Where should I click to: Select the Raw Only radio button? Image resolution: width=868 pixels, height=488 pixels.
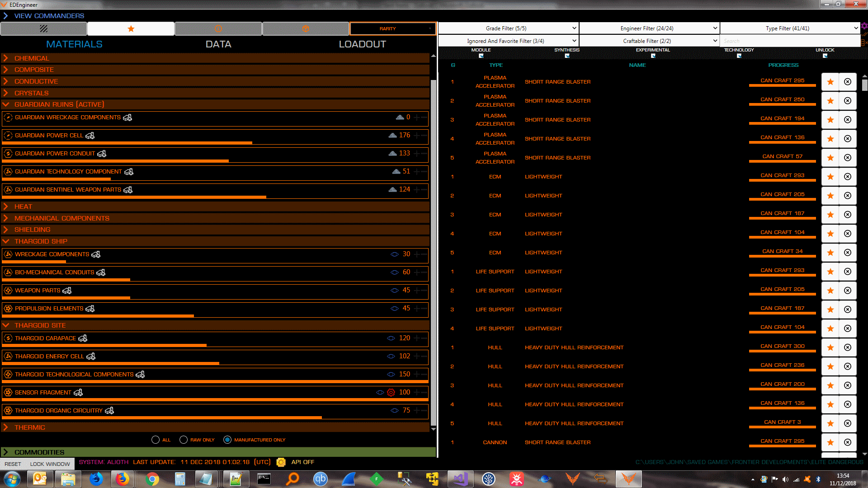point(184,440)
